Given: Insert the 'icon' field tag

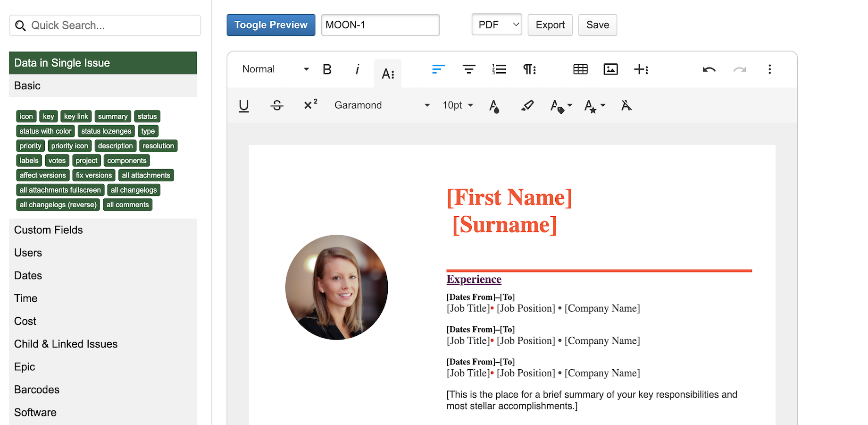Looking at the screenshot, I should [26, 116].
